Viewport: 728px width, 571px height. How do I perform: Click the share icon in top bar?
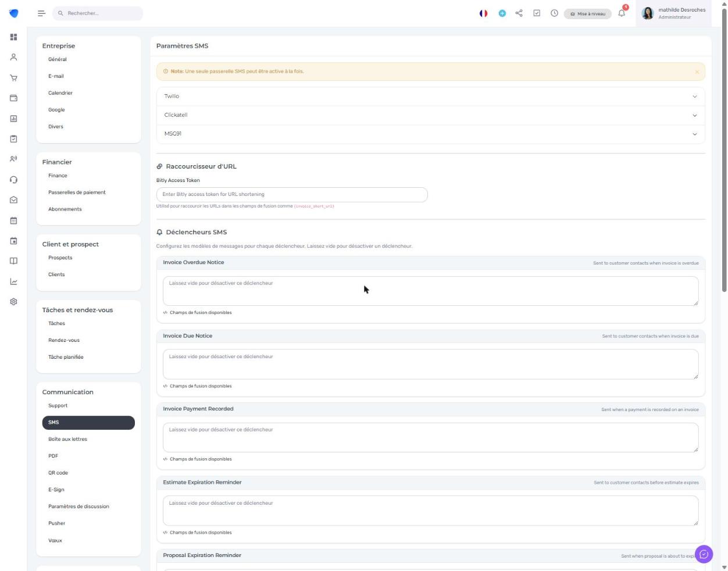519,13
